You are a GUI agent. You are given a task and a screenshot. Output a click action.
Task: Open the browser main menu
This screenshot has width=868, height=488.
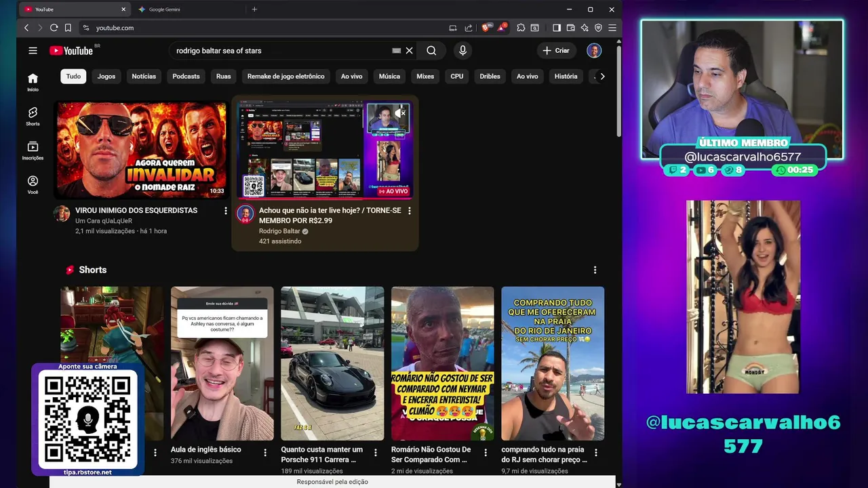(x=612, y=28)
